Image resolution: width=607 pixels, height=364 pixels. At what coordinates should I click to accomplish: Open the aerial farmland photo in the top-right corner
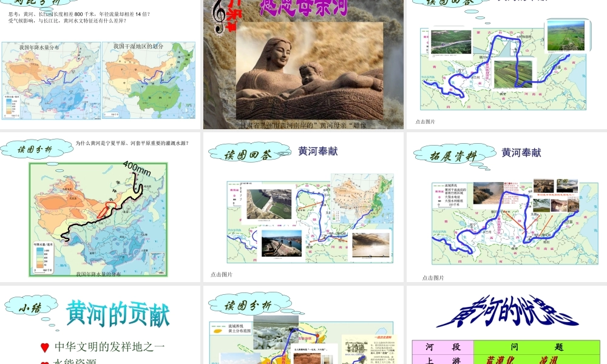coord(566,36)
